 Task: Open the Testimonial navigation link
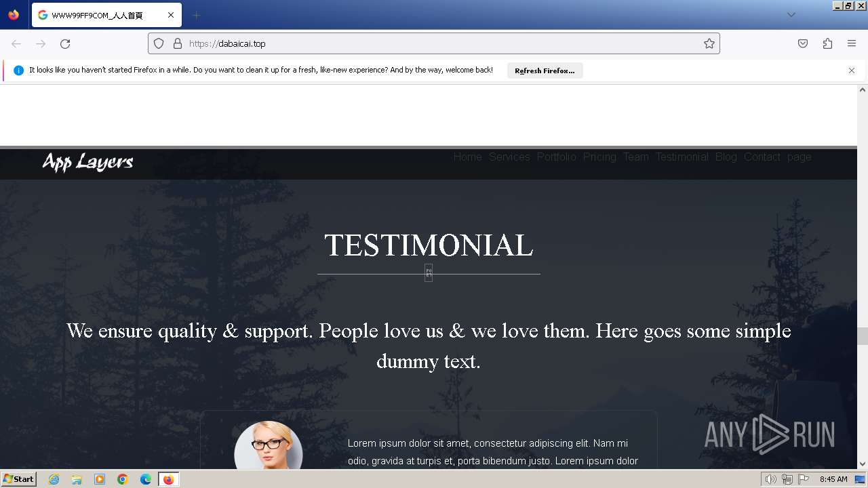[x=682, y=157]
